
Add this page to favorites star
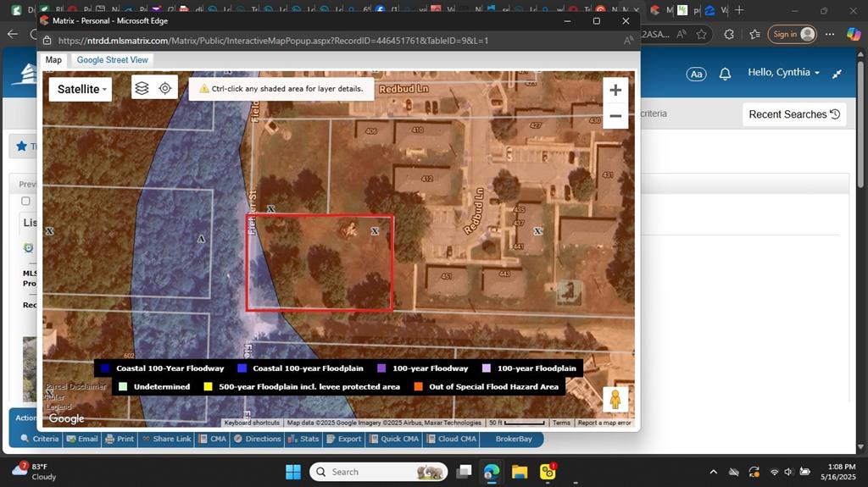point(701,35)
